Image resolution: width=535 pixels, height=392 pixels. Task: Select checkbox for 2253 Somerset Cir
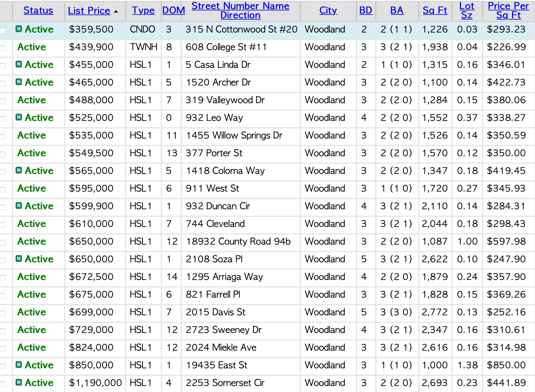tap(3, 384)
